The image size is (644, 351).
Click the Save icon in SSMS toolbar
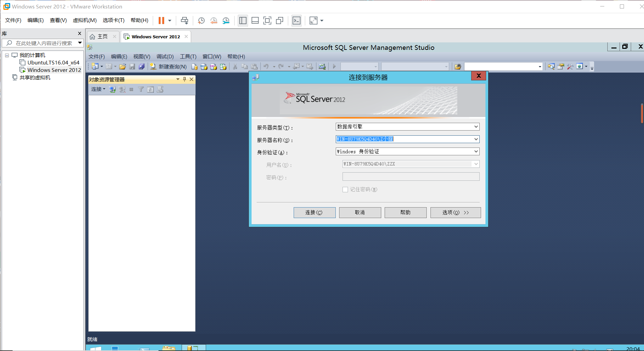pyautogui.click(x=132, y=66)
